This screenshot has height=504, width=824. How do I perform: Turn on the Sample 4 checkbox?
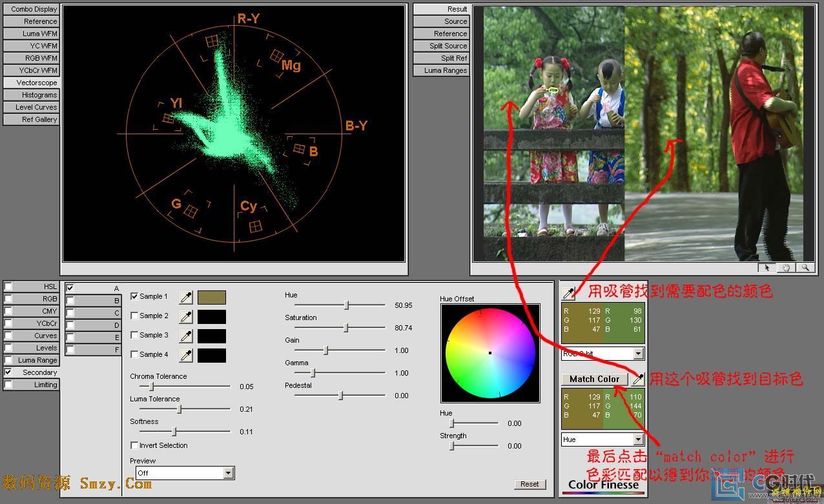pyautogui.click(x=134, y=354)
